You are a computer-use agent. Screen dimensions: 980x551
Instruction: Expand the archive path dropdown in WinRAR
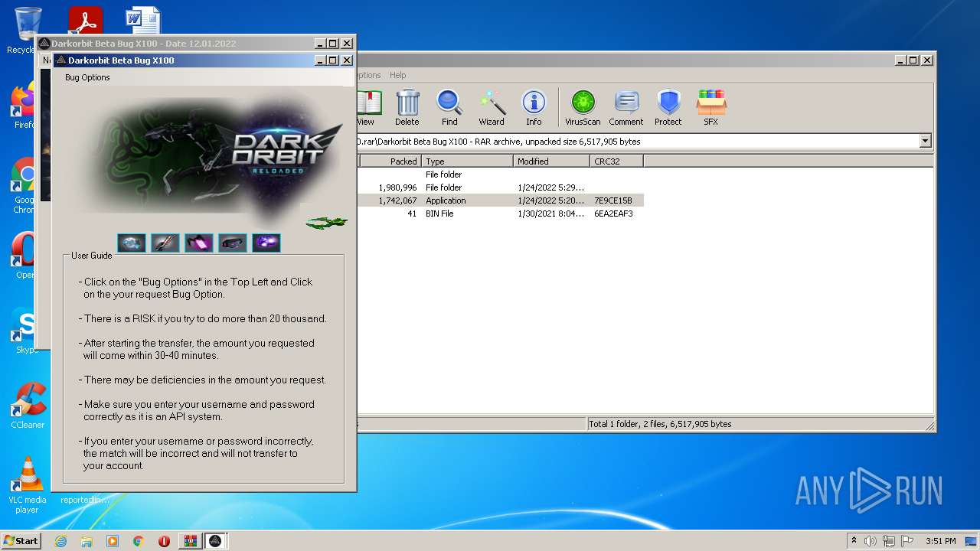pos(926,141)
